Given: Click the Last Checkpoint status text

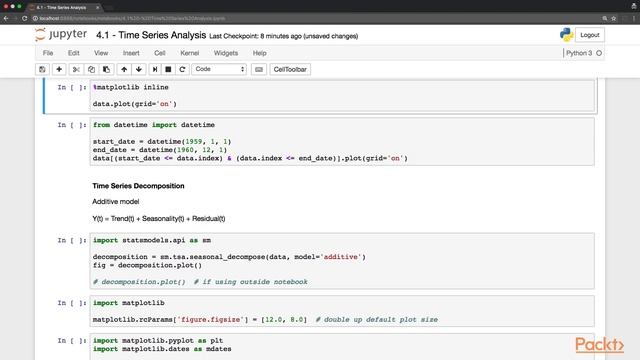Looking at the screenshot, I should point(283,36).
